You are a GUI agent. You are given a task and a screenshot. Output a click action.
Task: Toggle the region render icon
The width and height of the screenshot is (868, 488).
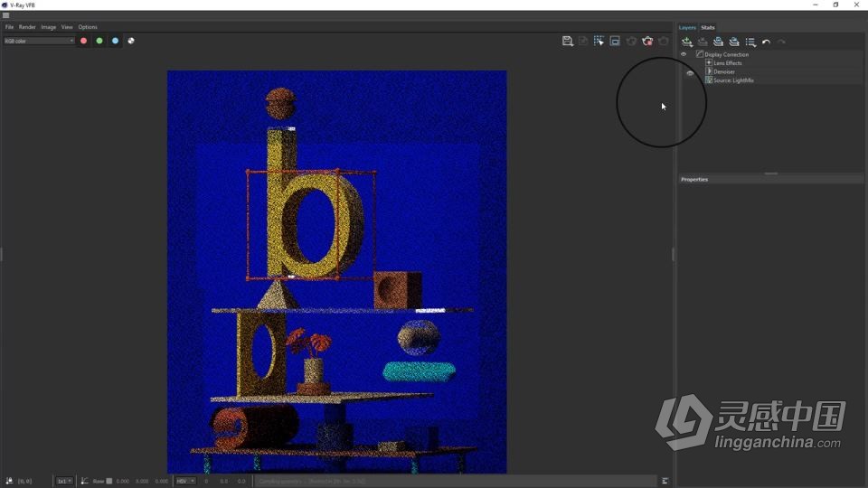[615, 41]
